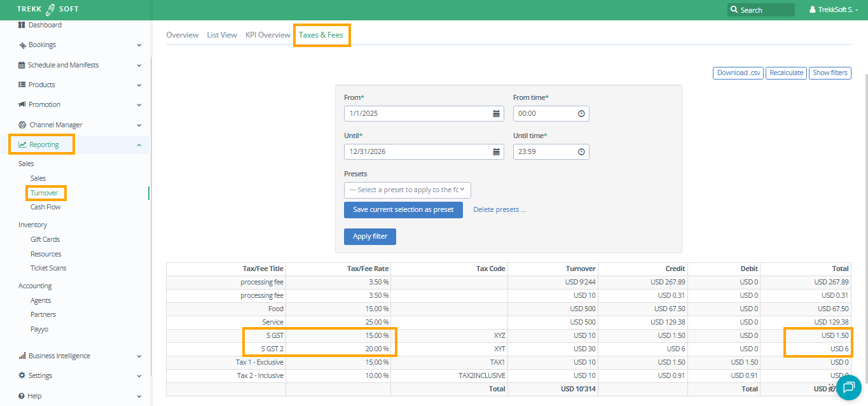Click the search magnifier icon in header
Image resolution: width=868 pixels, height=406 pixels.
click(734, 10)
